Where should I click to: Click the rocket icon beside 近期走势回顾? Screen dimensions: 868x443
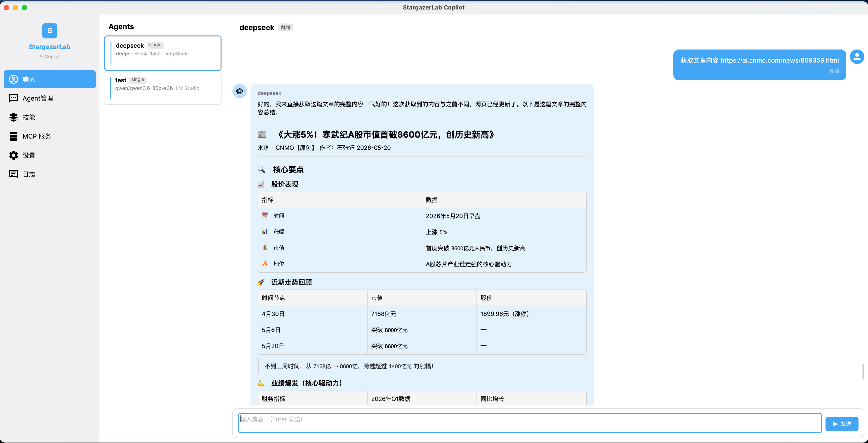tap(261, 282)
